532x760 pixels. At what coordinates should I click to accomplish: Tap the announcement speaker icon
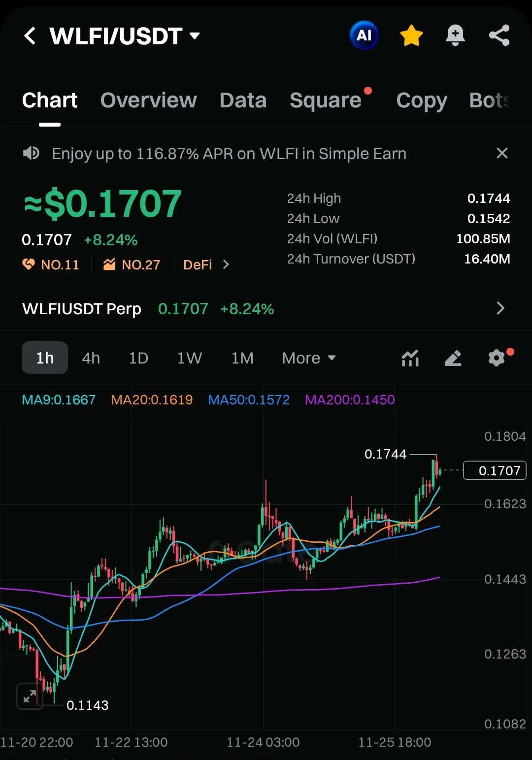tap(31, 153)
